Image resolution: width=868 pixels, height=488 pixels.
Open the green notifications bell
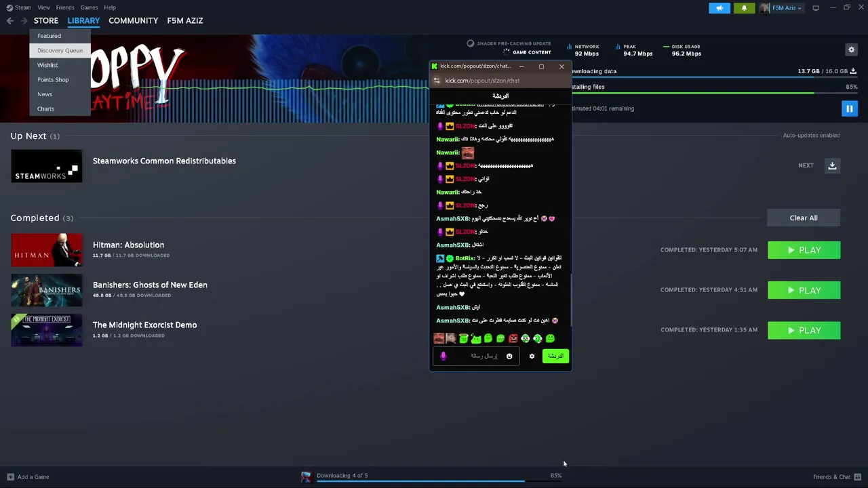[744, 8]
